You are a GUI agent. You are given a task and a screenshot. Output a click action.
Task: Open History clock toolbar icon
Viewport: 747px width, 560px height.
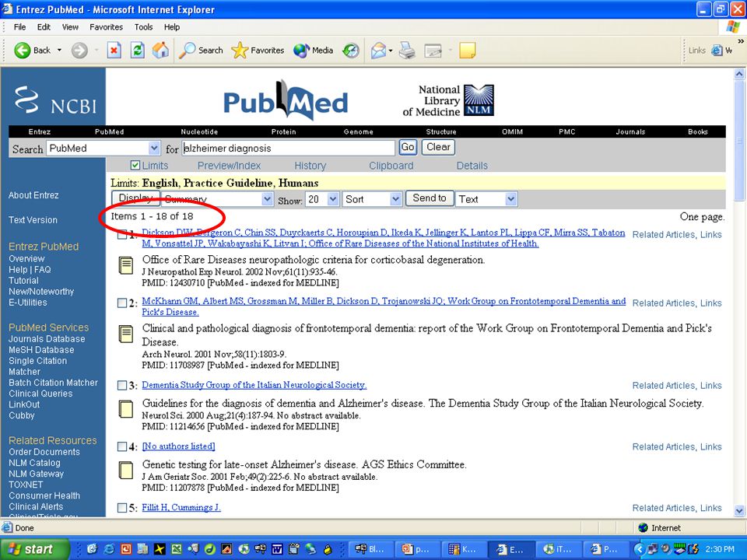tap(351, 50)
